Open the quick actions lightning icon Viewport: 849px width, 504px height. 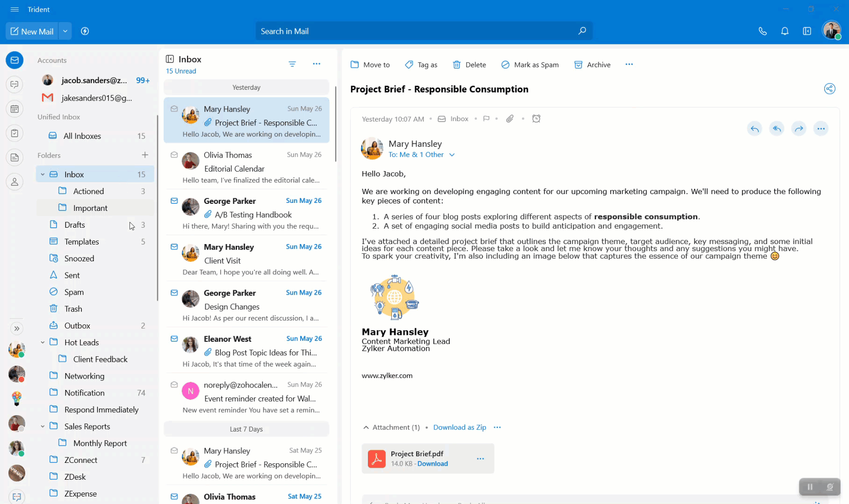pyautogui.click(x=85, y=31)
